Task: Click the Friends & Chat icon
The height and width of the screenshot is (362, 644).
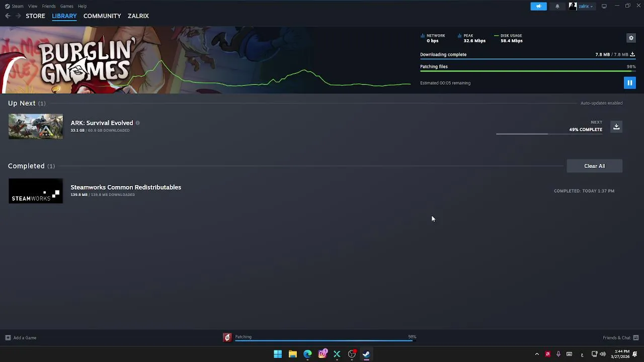Action: (636, 338)
